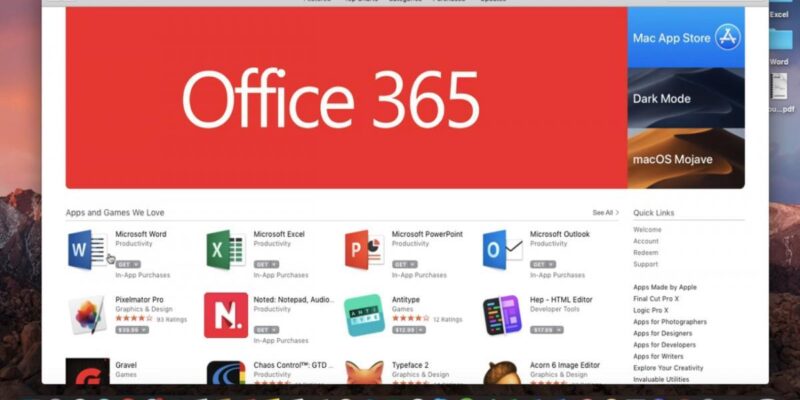Screen dimensions: 800x400
Task: Click the Microsoft Word title
Action: pyautogui.click(x=141, y=234)
